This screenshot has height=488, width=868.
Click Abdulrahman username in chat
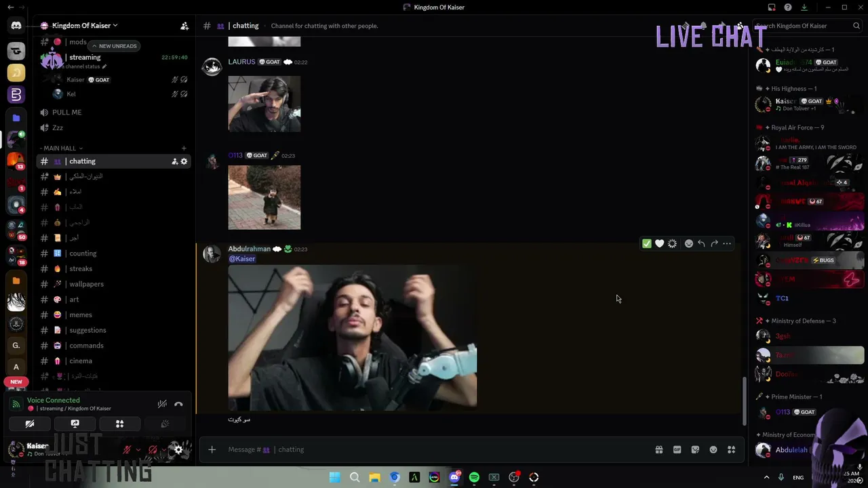(250, 249)
